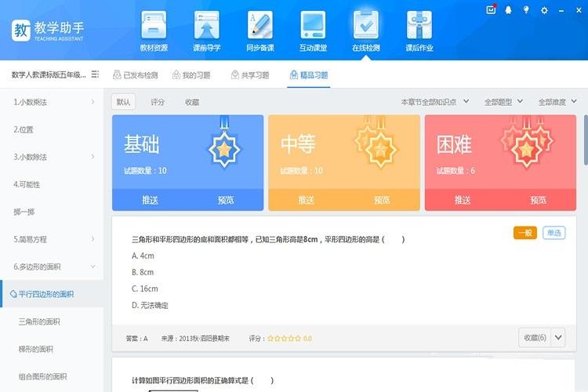This screenshot has height=392, width=588.
Task: Open the 本章节全部知识点 dropdown
Action: click(435, 102)
